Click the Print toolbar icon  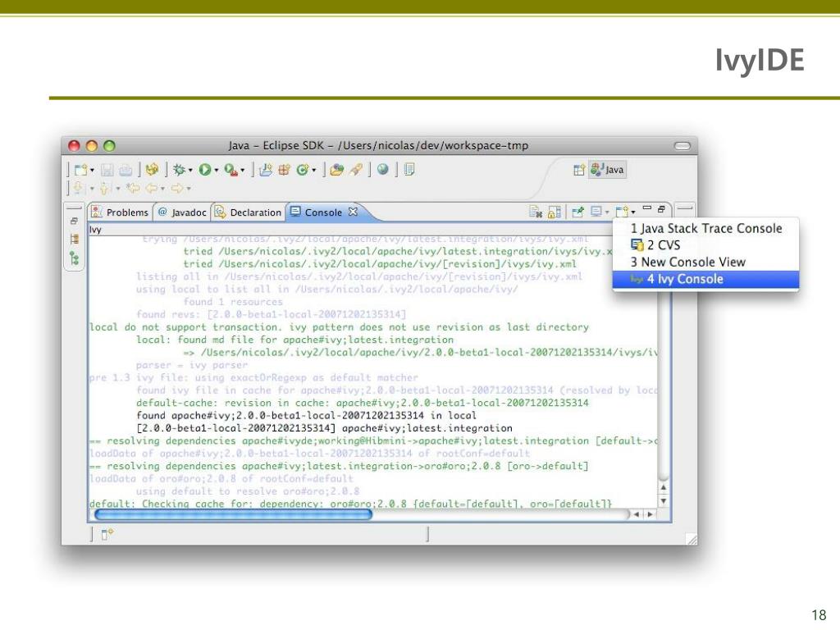click(x=126, y=170)
